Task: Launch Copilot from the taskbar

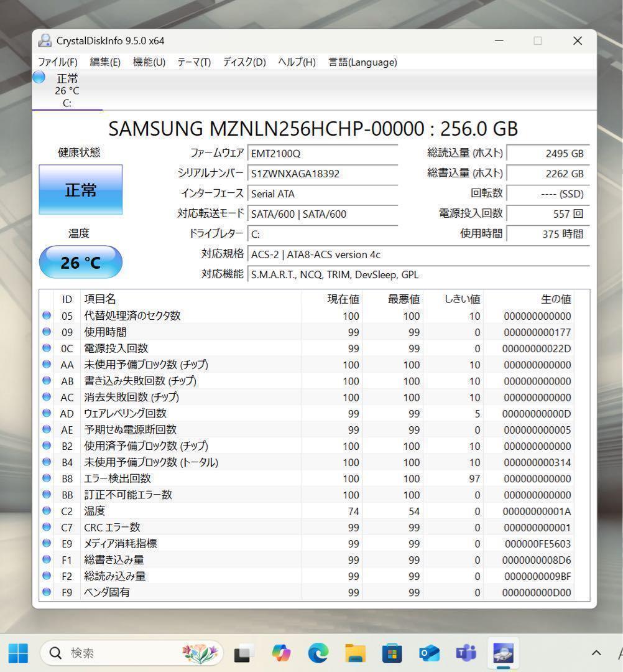Action: (281, 653)
